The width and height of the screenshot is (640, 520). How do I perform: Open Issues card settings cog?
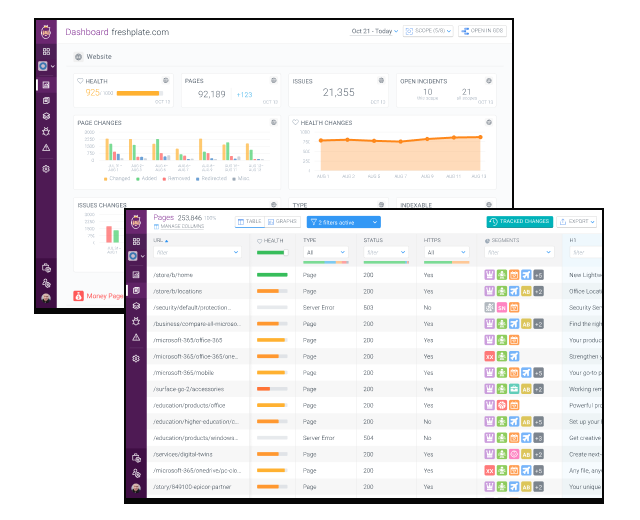coord(381,80)
